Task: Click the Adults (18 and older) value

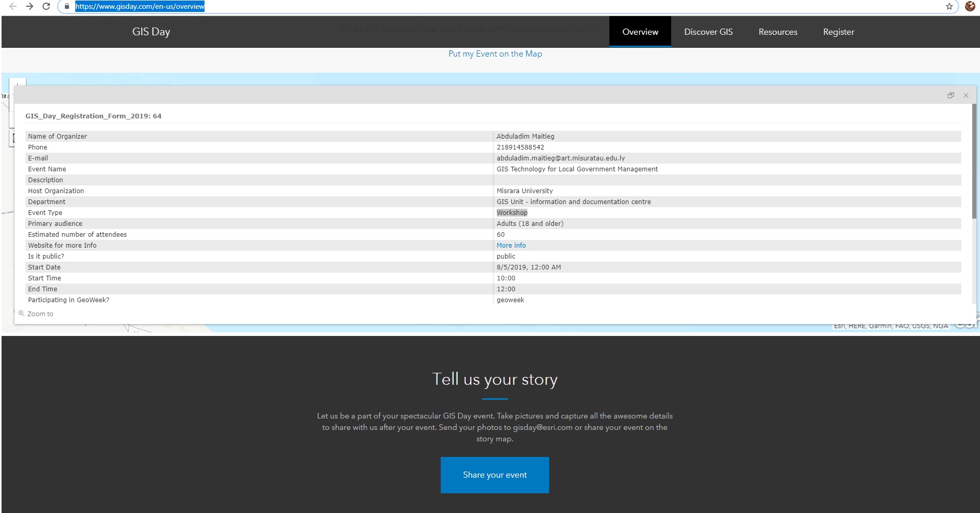Action: 530,223
